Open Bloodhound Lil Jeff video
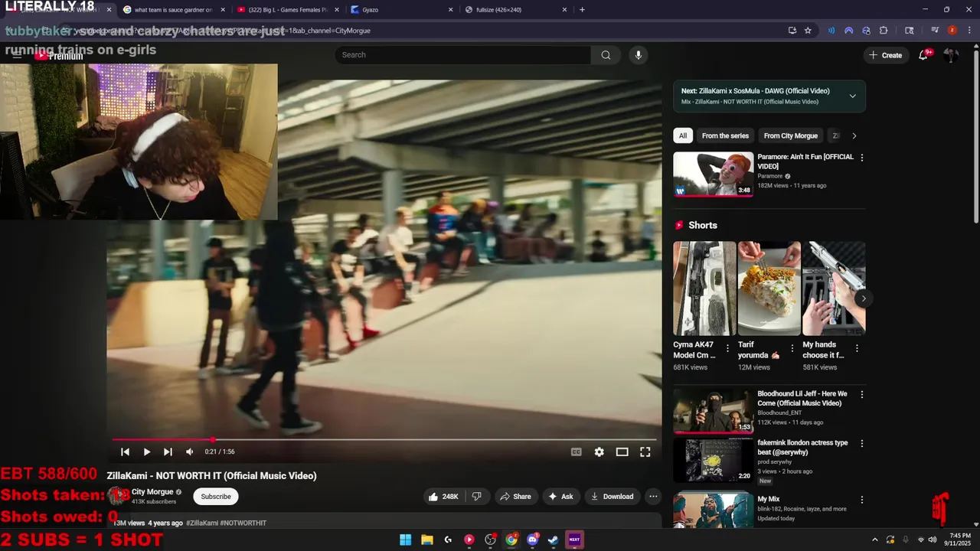Viewport: 980px width, 551px height. [714, 411]
